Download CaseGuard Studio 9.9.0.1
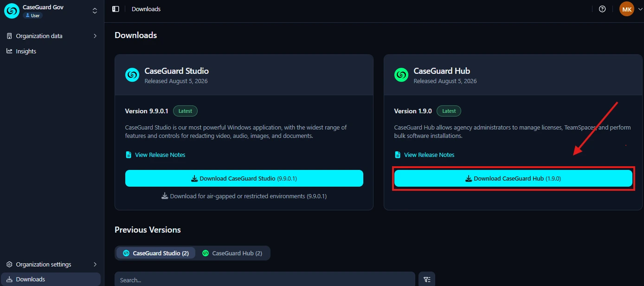The width and height of the screenshot is (644, 286). tap(244, 178)
